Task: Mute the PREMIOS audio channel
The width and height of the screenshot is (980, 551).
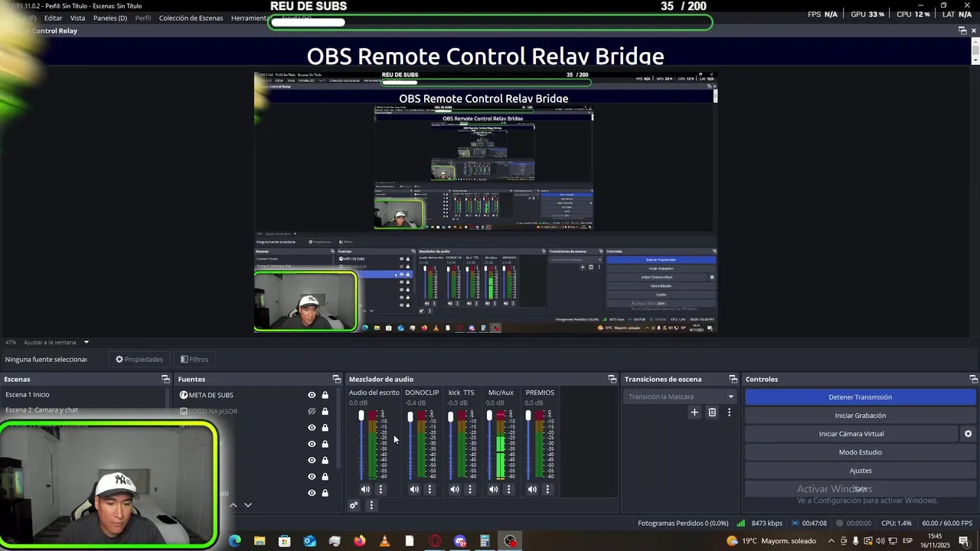Action: point(532,489)
